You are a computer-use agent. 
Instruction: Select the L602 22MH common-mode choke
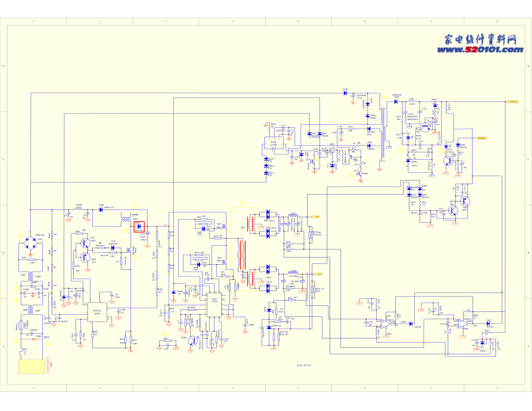pos(31,276)
